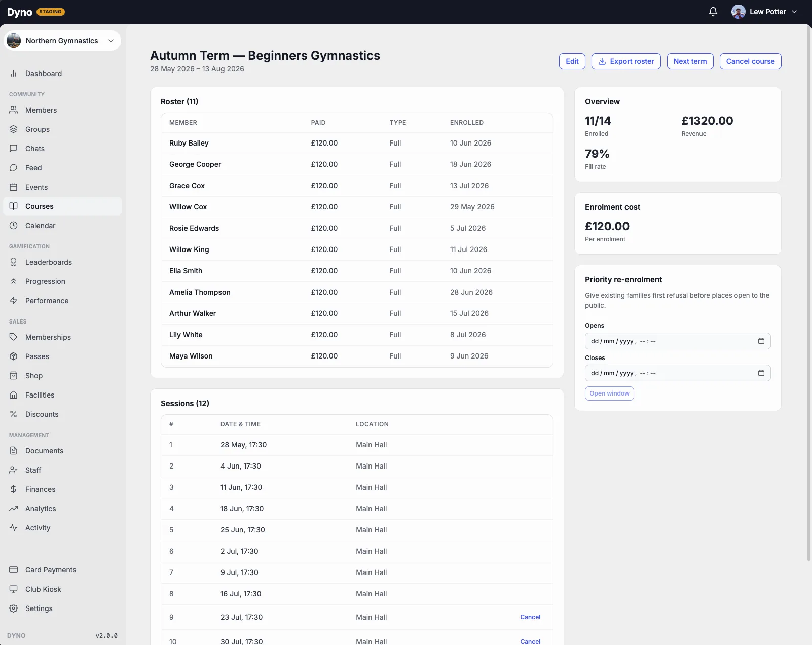
Task: Click the Cancel course button
Action: tap(750, 61)
